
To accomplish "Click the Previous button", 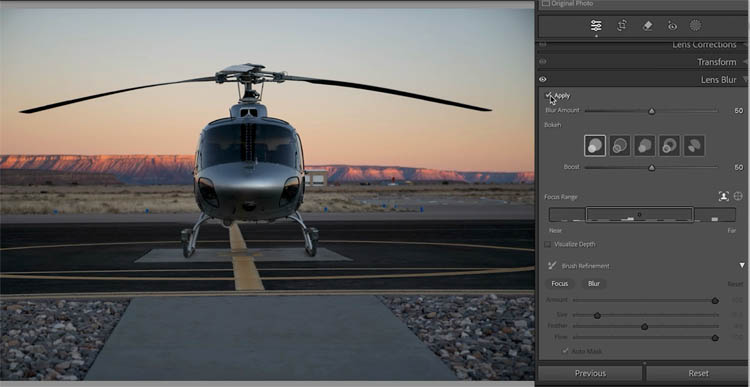I will 590,373.
